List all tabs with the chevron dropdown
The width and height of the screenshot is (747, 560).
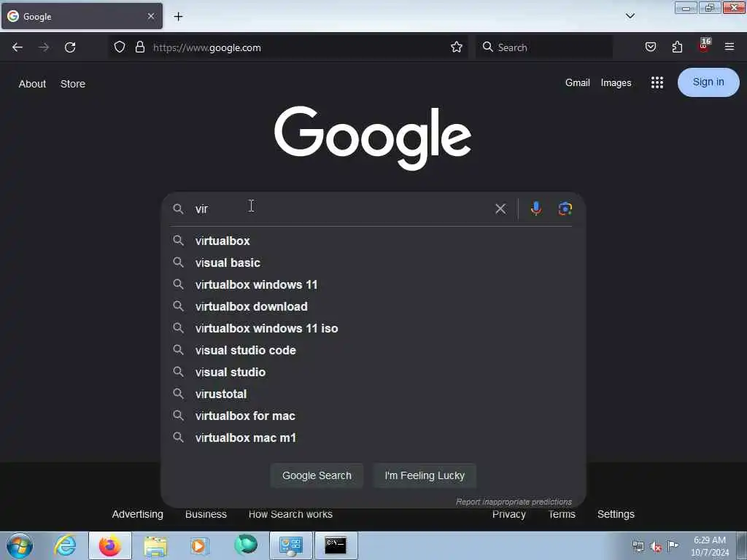click(x=630, y=16)
